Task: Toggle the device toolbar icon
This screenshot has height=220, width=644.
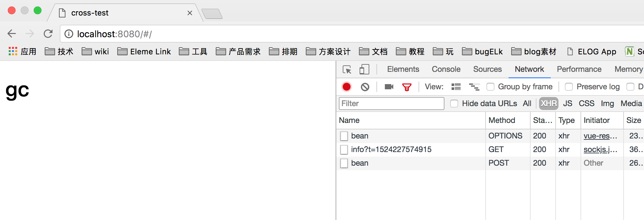Action: 364,70
